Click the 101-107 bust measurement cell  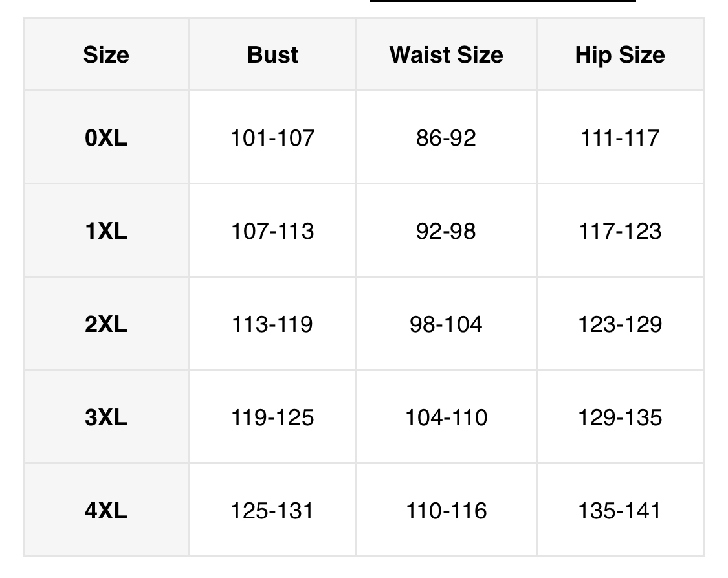pyautogui.click(x=272, y=138)
